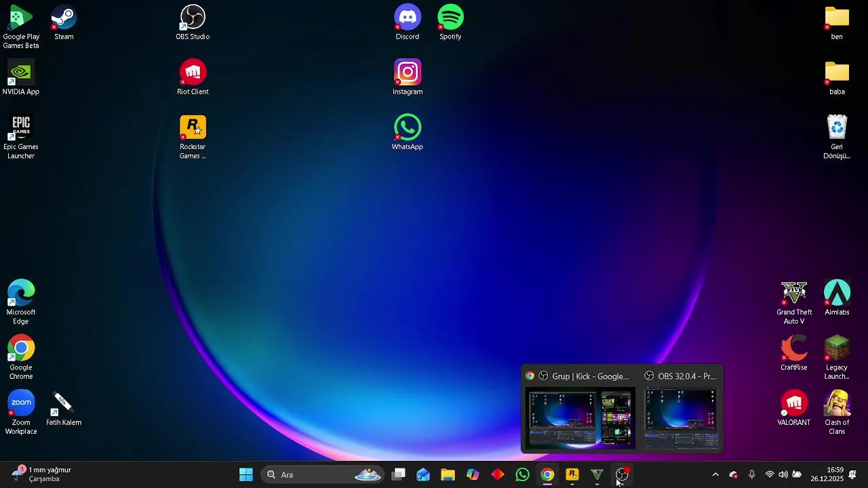Open the Wi-Fi network quick settings
Screen dimensions: 868x488
(x=769, y=474)
